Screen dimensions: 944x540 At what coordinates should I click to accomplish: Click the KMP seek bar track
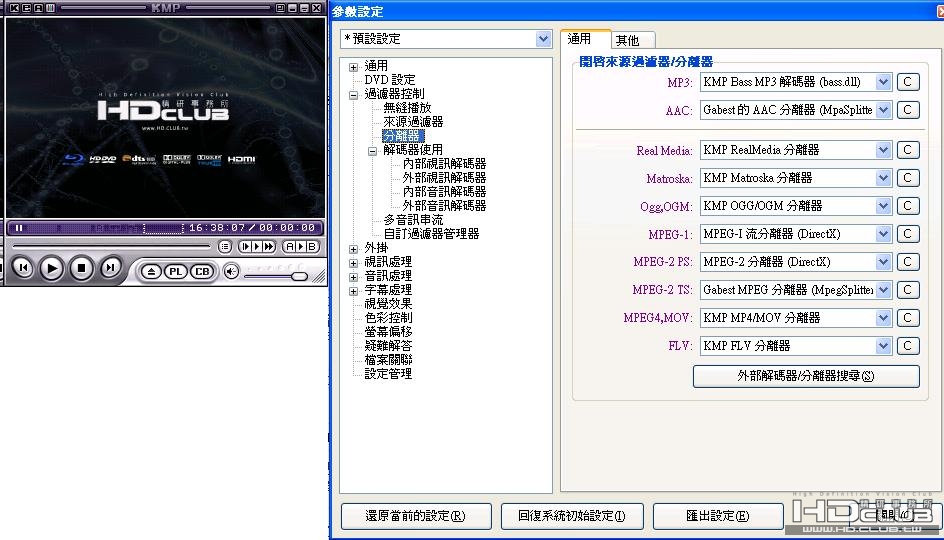111,246
